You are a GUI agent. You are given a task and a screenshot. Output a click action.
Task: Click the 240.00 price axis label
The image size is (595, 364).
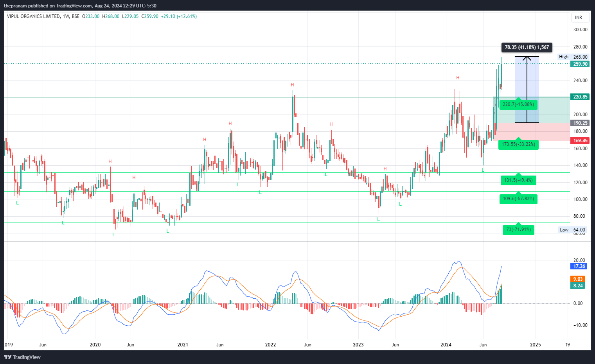click(x=580, y=81)
